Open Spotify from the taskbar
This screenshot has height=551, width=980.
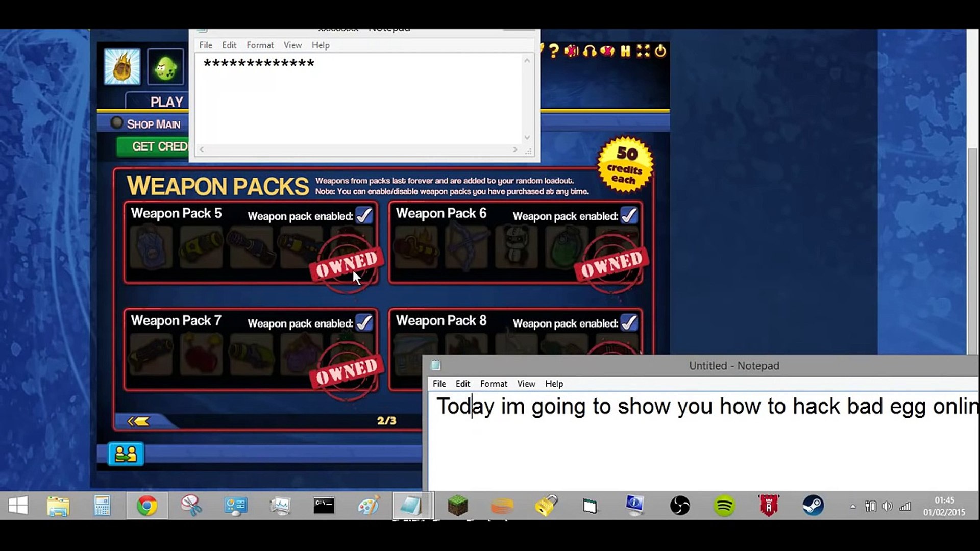click(x=724, y=506)
